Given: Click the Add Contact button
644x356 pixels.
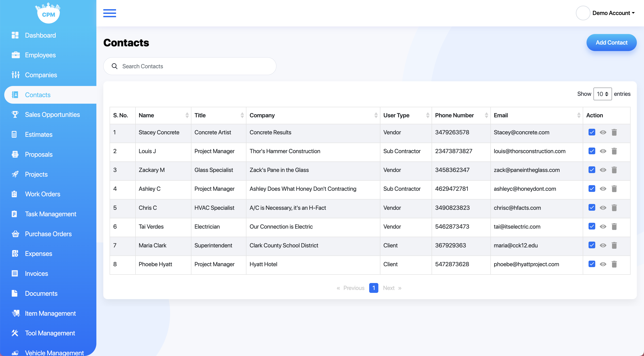Looking at the screenshot, I should tap(612, 43).
